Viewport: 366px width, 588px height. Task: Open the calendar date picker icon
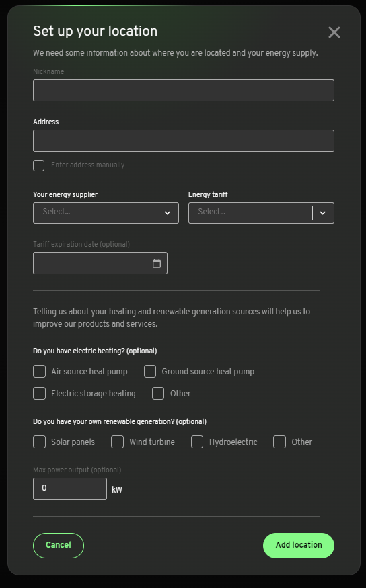(157, 263)
